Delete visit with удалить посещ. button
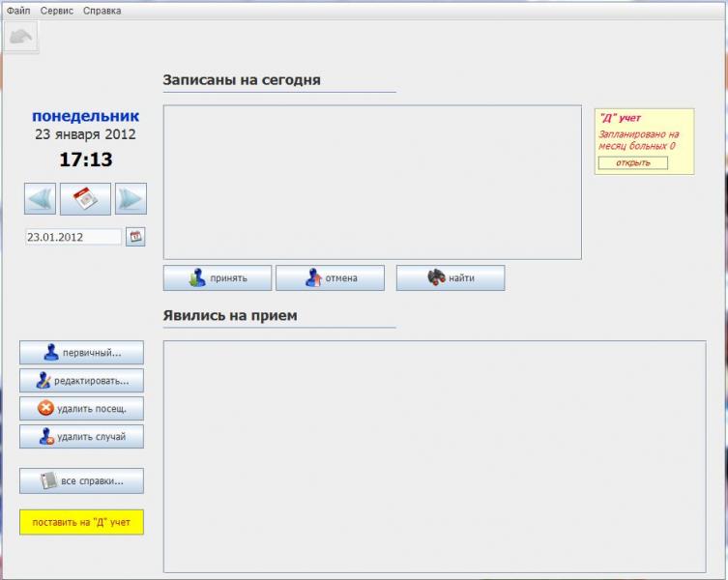 click(82, 409)
